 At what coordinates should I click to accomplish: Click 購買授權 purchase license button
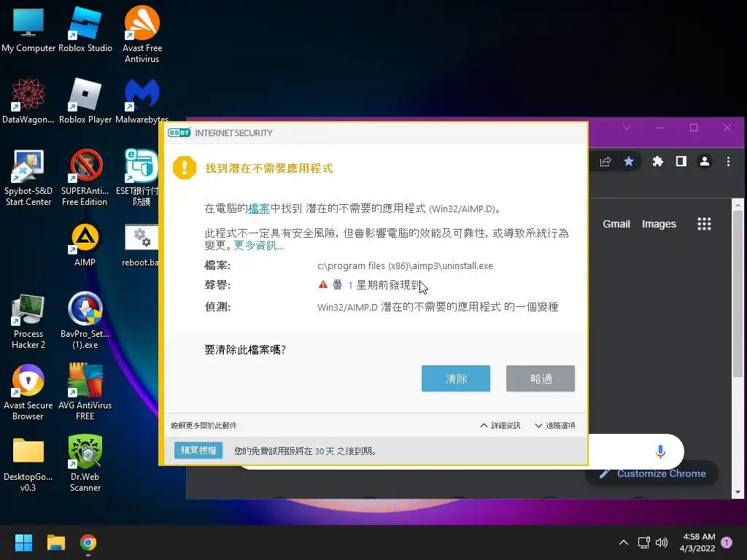pos(198,451)
